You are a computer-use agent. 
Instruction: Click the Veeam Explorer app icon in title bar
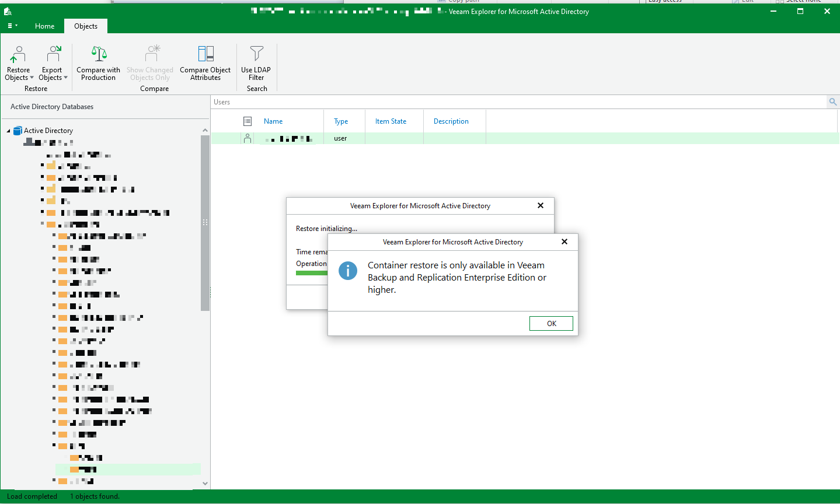coord(8,11)
